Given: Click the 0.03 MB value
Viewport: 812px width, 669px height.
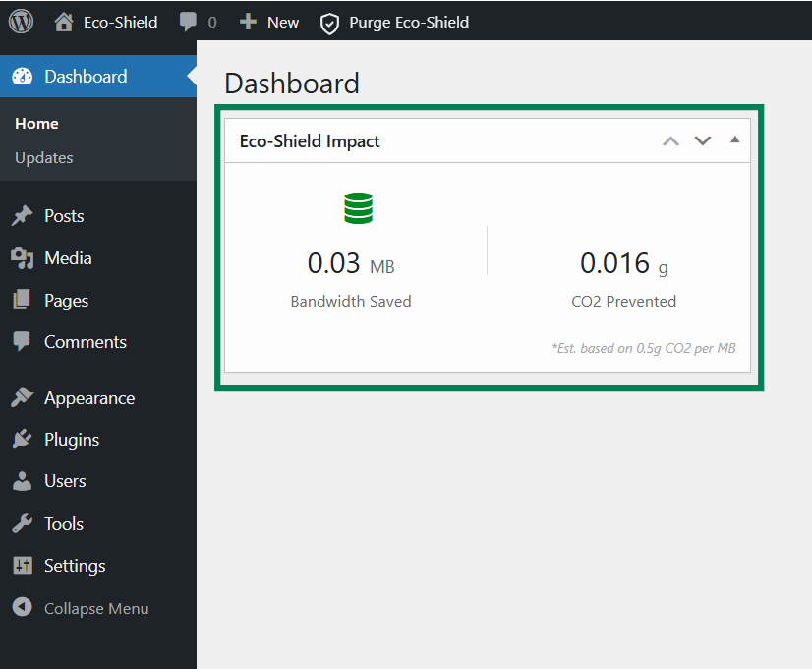Looking at the screenshot, I should tap(351, 263).
